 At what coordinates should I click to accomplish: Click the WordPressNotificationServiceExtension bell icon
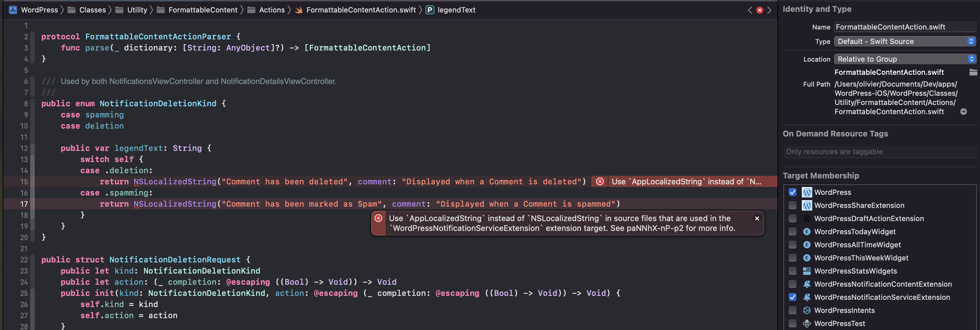coord(807,297)
